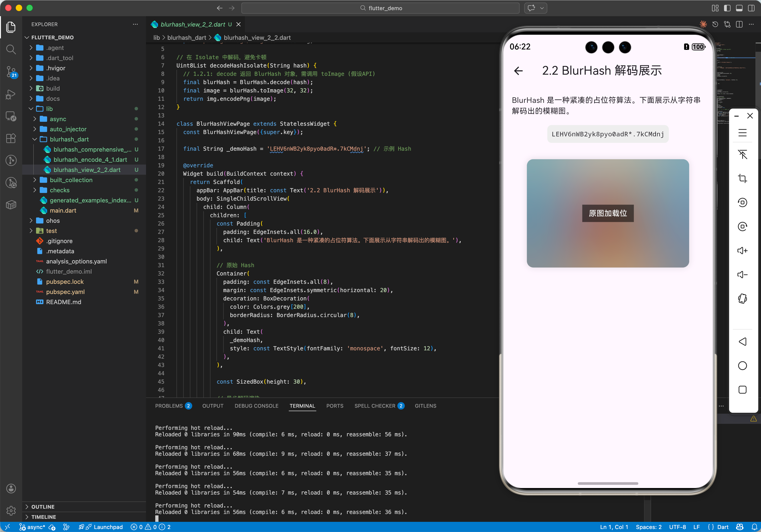Screen dimensions: 761x532
Task: Toggle the bottom panel layout button
Action: (x=739, y=8)
